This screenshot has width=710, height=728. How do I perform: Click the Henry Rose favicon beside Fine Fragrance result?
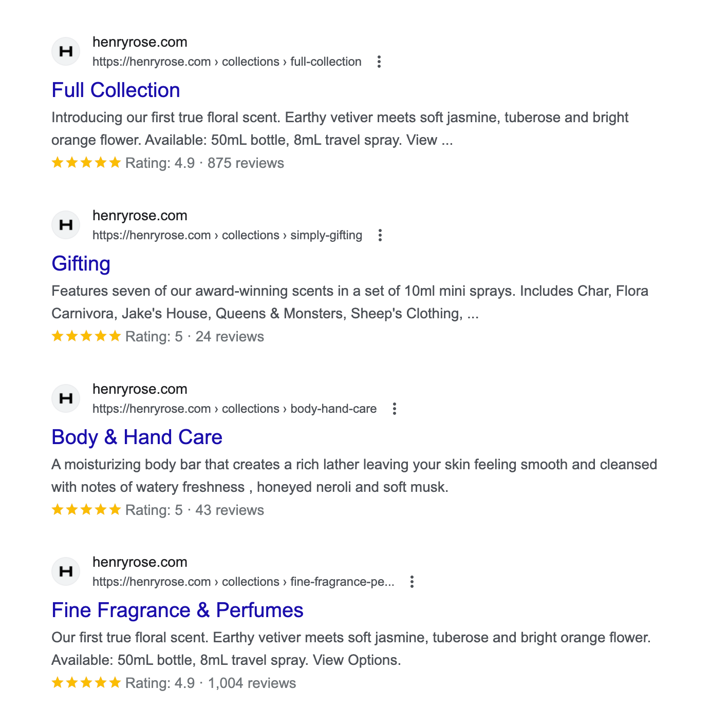[66, 571]
